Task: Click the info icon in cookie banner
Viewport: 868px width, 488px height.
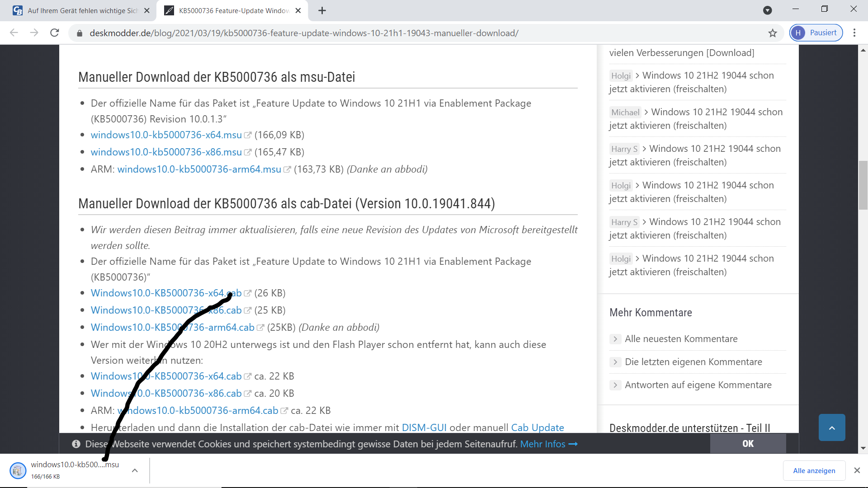Action: coord(76,444)
